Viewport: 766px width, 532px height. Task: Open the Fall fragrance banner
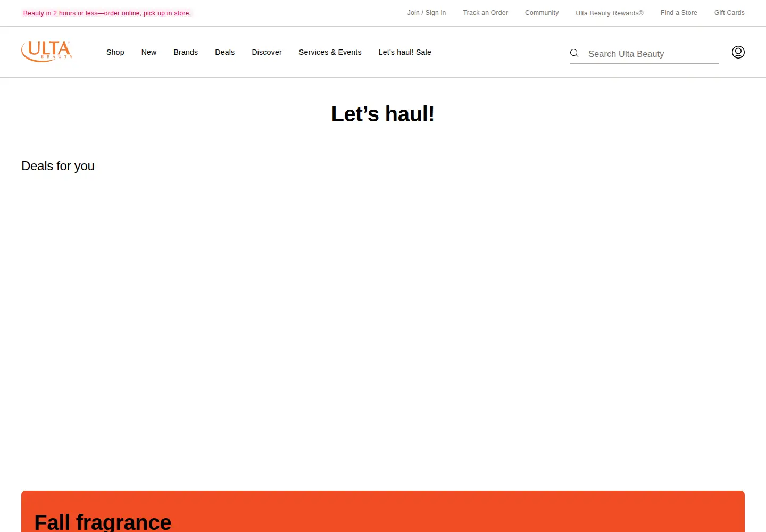click(x=383, y=511)
